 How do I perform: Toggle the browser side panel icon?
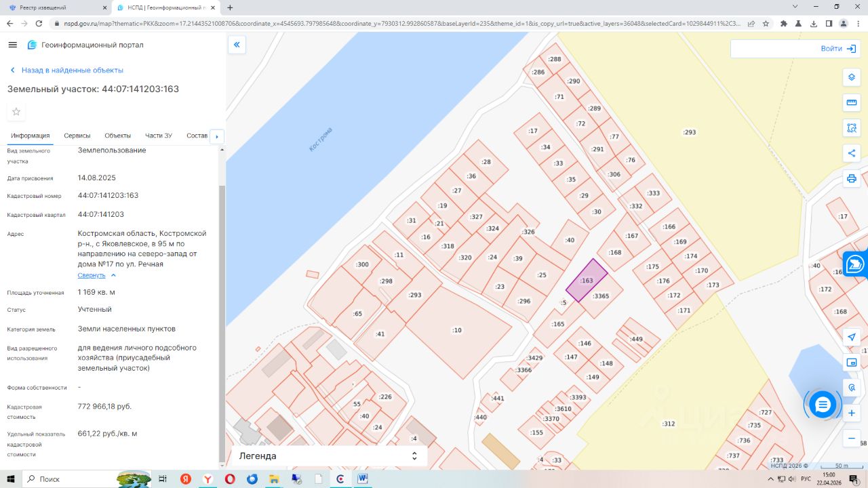[x=829, y=23]
